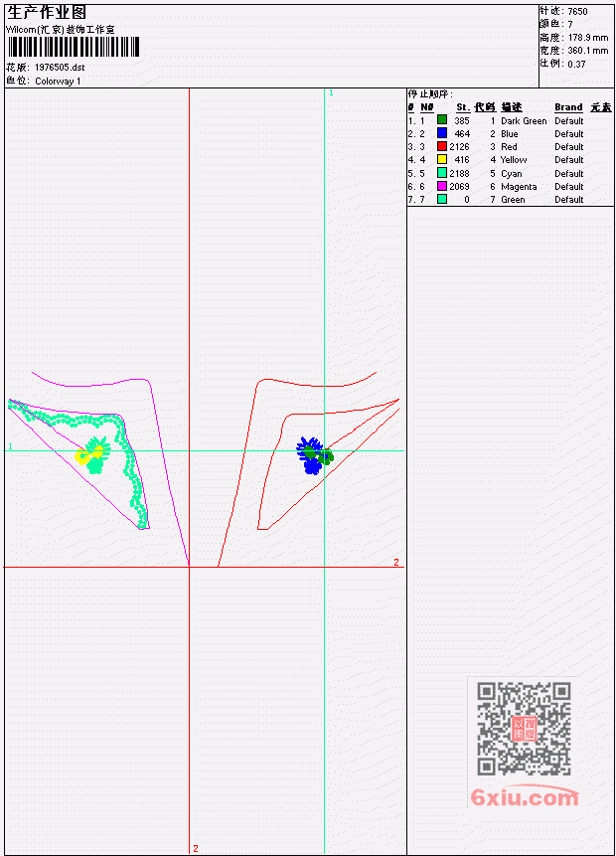
Task: Select stitch count 2069 in row 6
Action: point(459,186)
